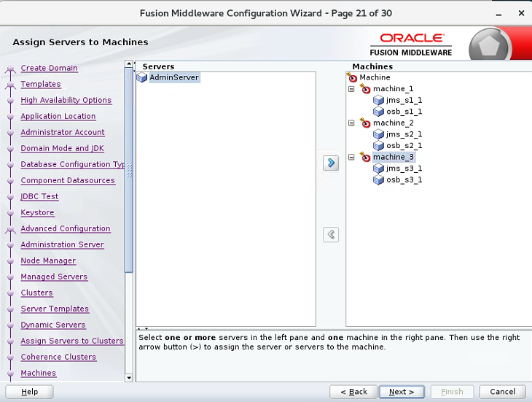Collapse the machine_1 tree node
Image resolution: width=532 pixels, height=402 pixels.
351,89
